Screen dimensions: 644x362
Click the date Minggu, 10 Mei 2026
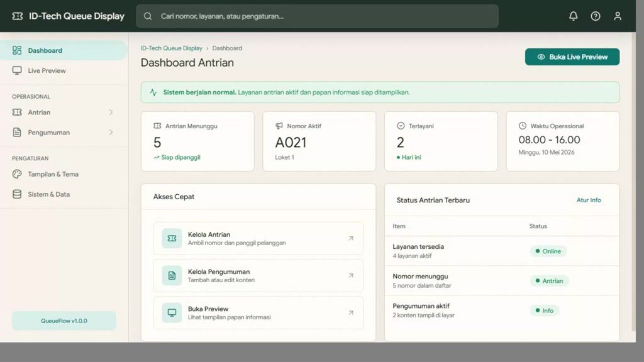(547, 152)
